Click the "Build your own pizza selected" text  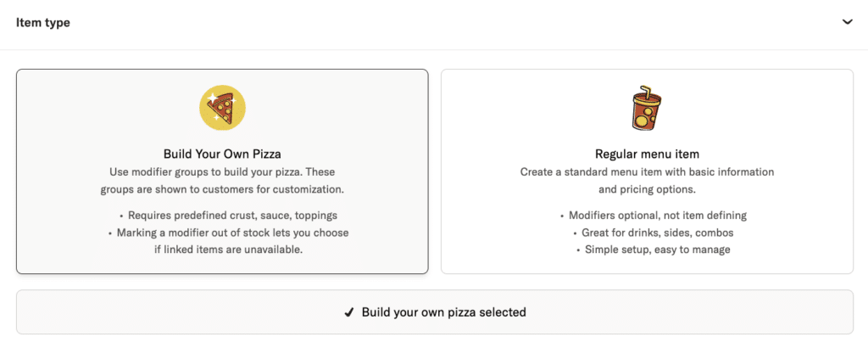(x=443, y=312)
